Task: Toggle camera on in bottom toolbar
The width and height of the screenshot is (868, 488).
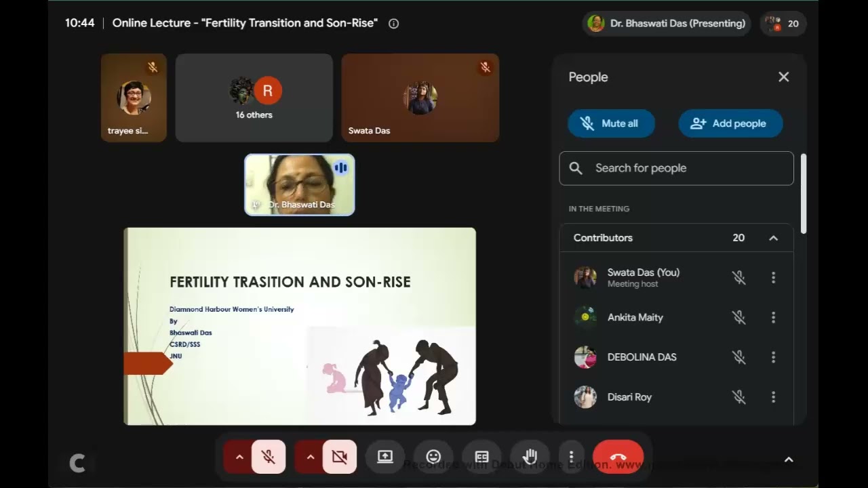Action: pyautogui.click(x=340, y=457)
